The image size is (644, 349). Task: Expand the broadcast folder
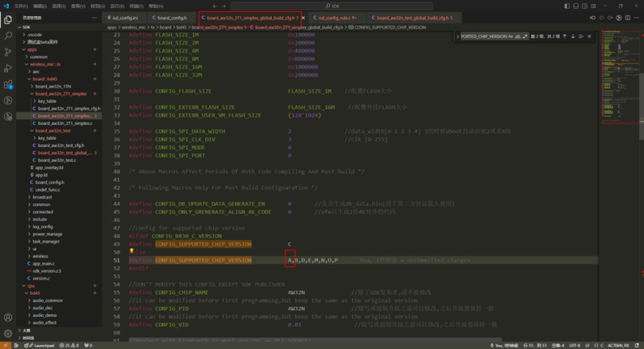pos(29,197)
